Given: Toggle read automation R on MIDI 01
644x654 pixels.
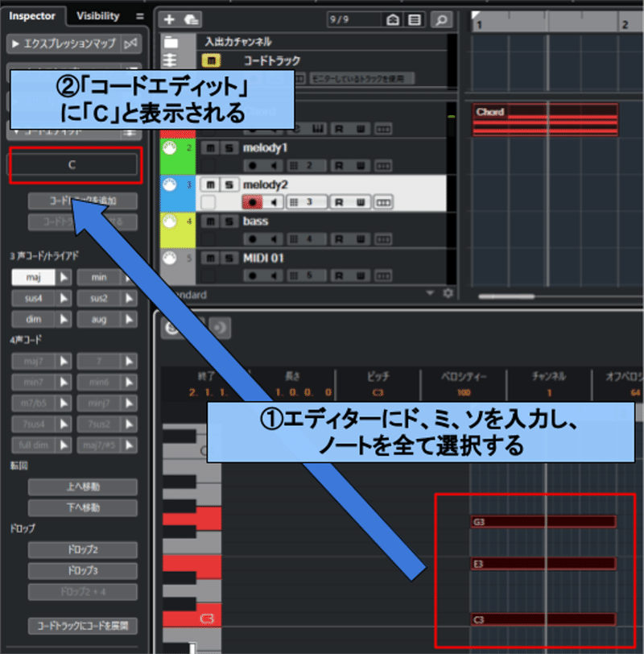Looking at the screenshot, I should (x=339, y=275).
